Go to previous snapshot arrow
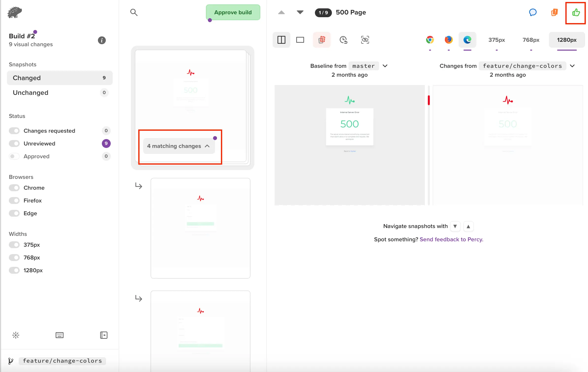This screenshot has width=588, height=372. 281,12
